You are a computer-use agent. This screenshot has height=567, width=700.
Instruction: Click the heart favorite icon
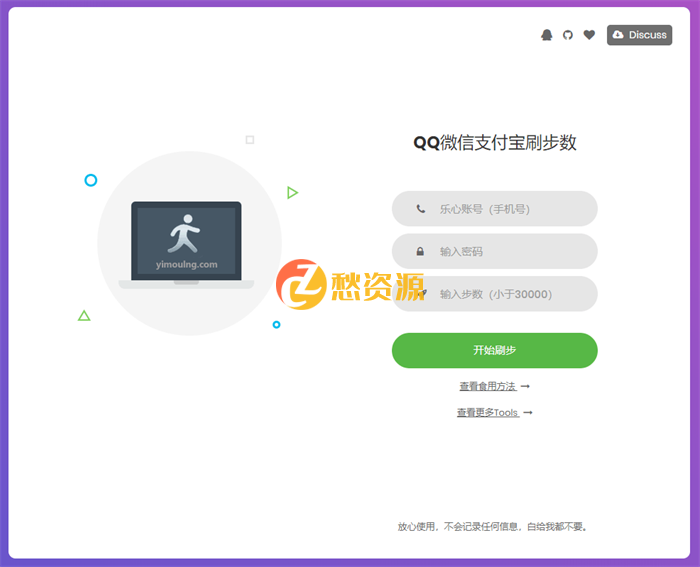pyautogui.click(x=589, y=35)
